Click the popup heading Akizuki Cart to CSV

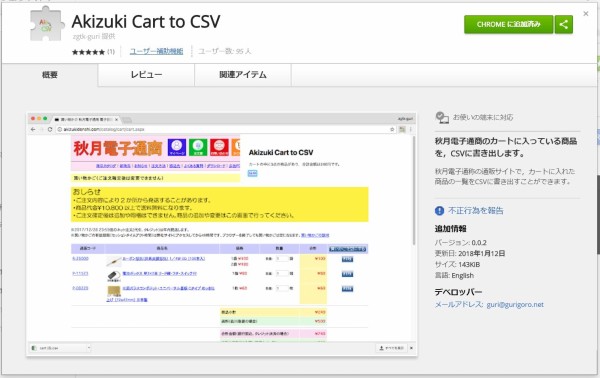(281, 152)
